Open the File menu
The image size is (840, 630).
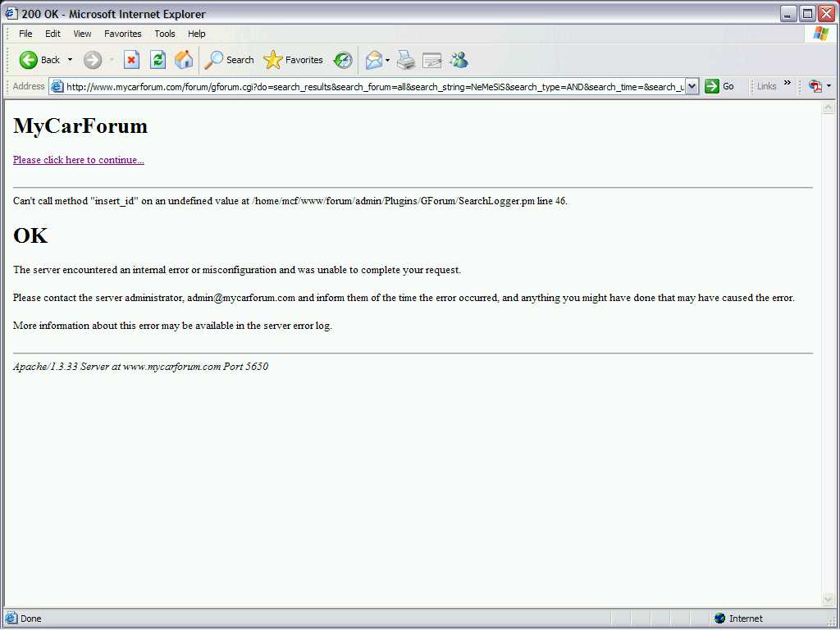pos(25,34)
